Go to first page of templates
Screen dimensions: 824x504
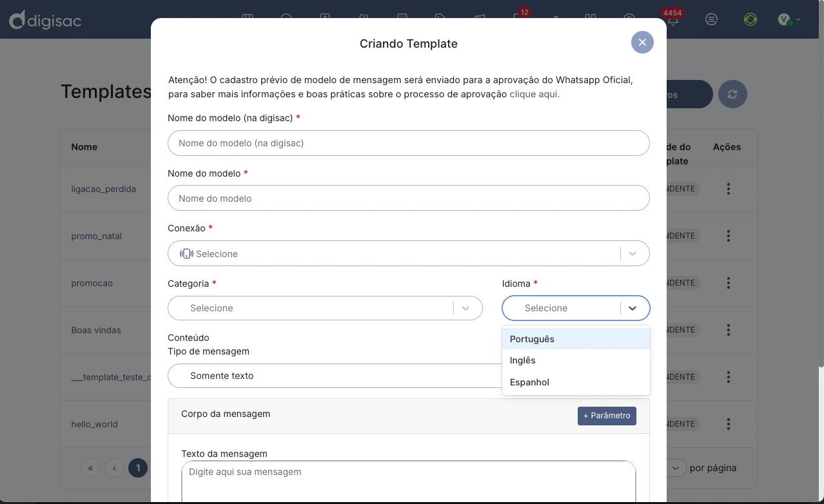pyautogui.click(x=90, y=468)
